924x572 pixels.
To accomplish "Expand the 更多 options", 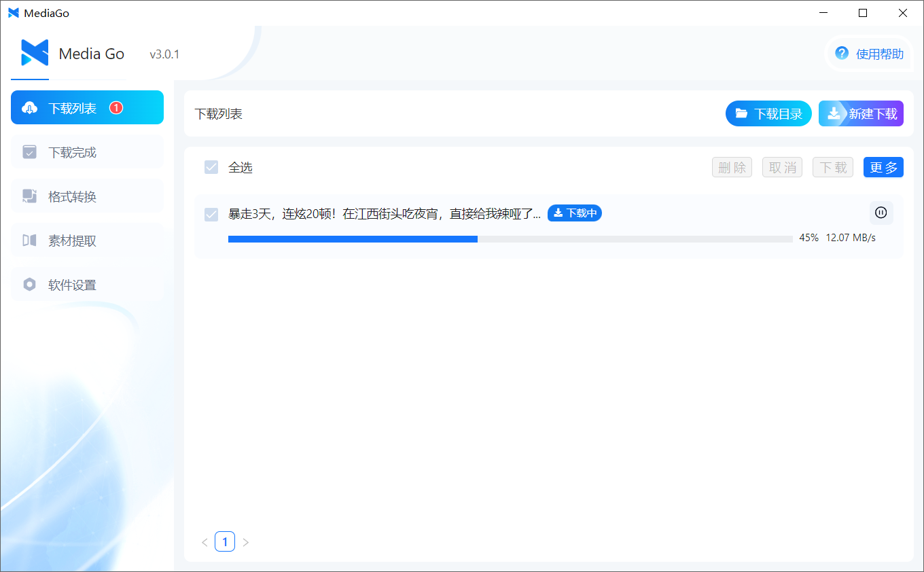I will 883,167.
